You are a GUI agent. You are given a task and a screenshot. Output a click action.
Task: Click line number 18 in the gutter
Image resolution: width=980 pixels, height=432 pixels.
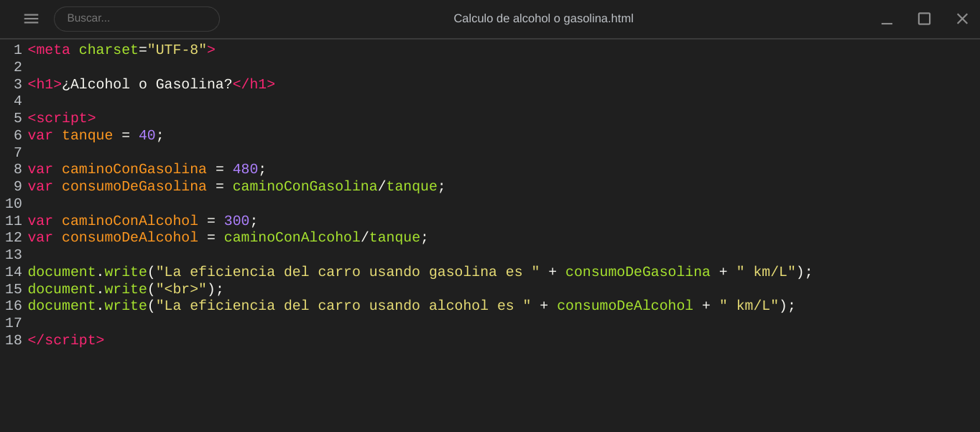[x=14, y=341]
